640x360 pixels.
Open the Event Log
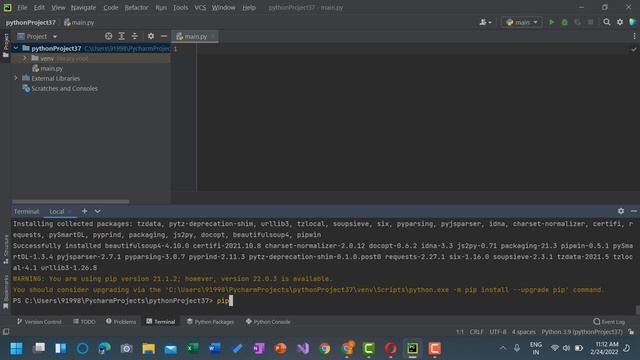click(609, 322)
